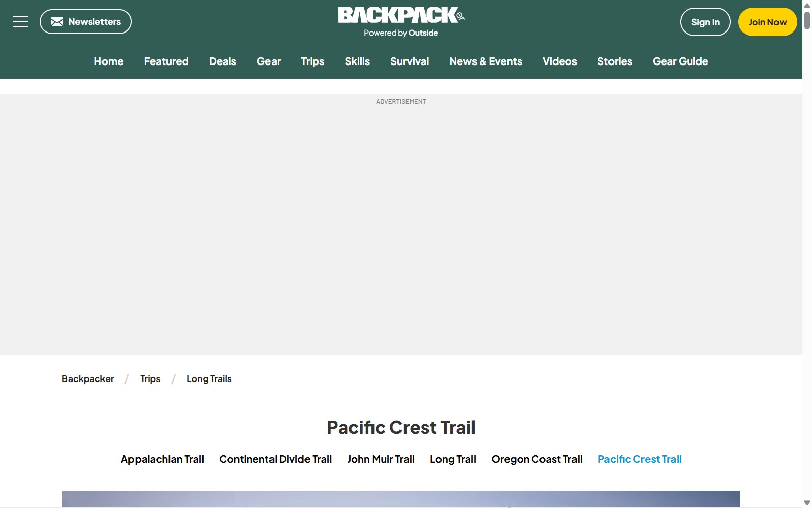Click the Newsletters envelope button
Screen dimensions: 812x508
tap(86, 22)
